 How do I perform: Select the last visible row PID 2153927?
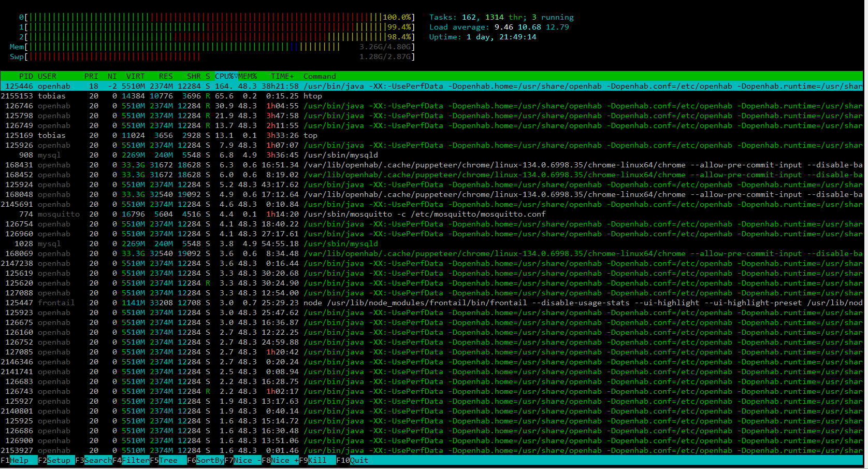coord(431,450)
